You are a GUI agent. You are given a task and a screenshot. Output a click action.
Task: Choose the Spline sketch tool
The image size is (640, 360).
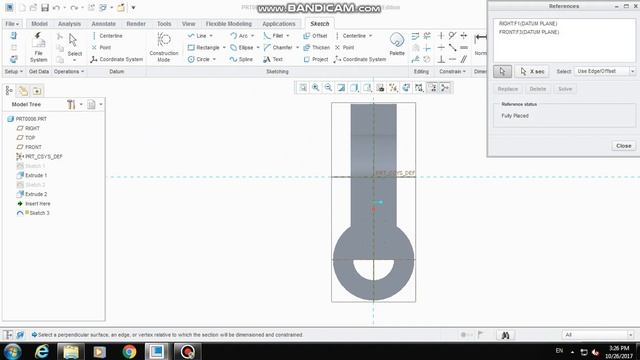[241, 59]
